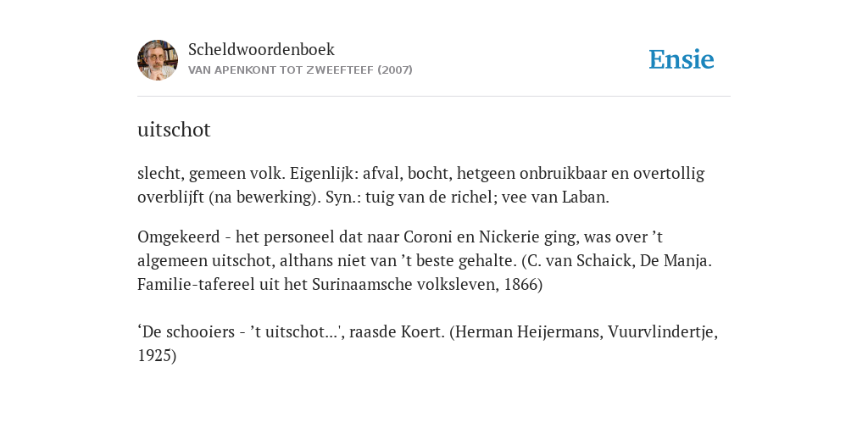This screenshot has height=434, width=868.
Task: Click the quote beginning 'Omgekeerd - het personeel'
Action: 425,260
